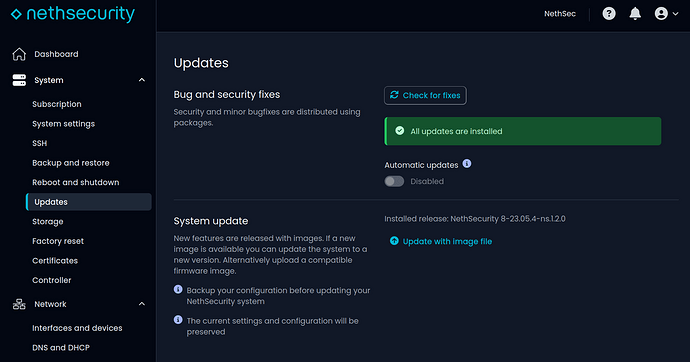This screenshot has height=362, width=690.
Task: Click the Updates page heading
Action: point(201,63)
